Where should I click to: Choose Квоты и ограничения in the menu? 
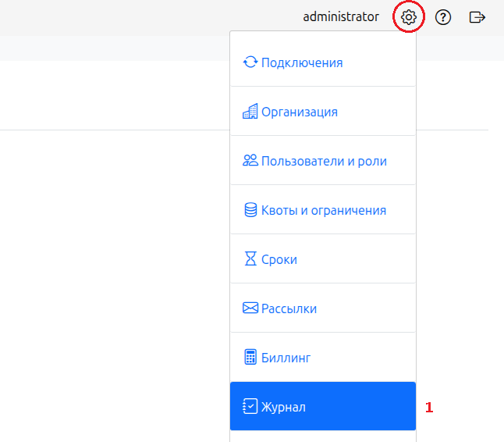[324, 210]
